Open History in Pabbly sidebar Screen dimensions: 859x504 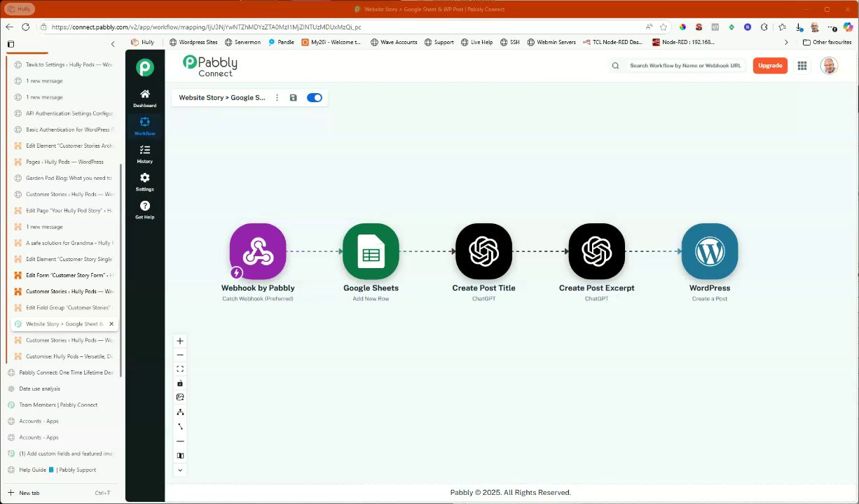(145, 154)
